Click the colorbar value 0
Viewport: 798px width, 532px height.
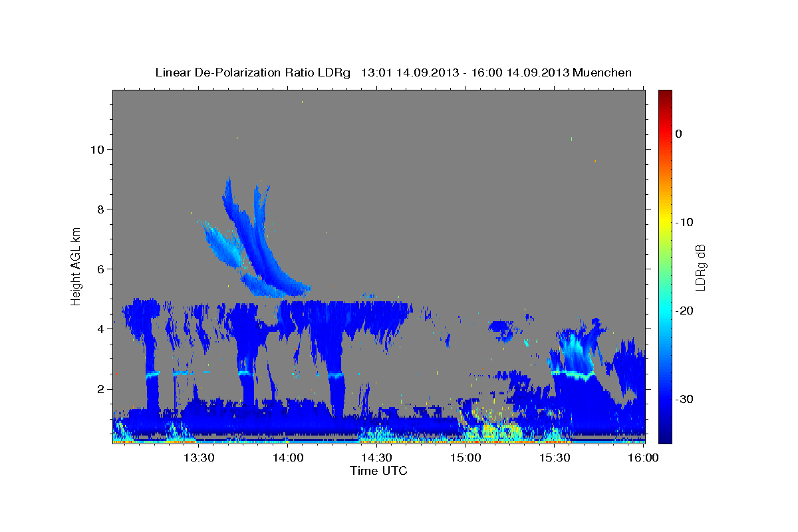pos(678,134)
